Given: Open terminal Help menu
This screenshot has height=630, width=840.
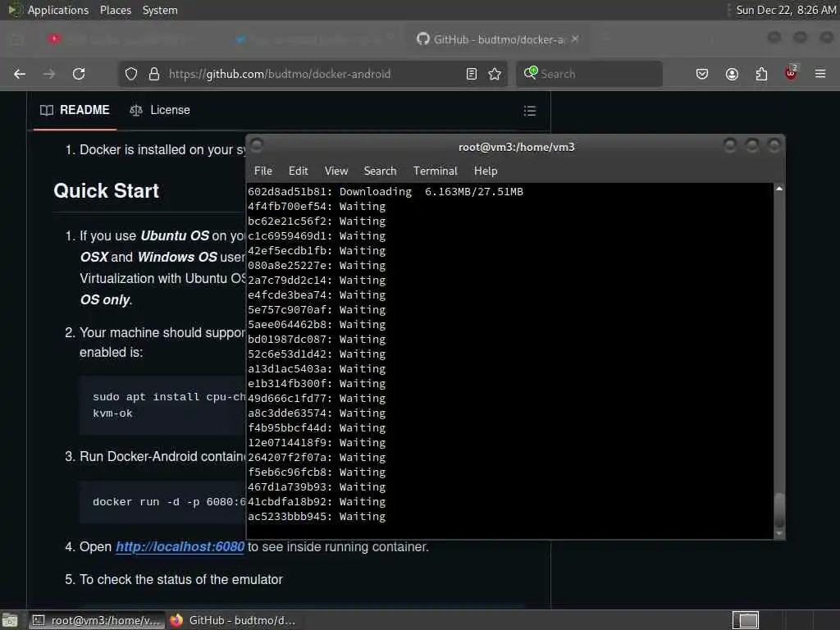Looking at the screenshot, I should [x=486, y=171].
